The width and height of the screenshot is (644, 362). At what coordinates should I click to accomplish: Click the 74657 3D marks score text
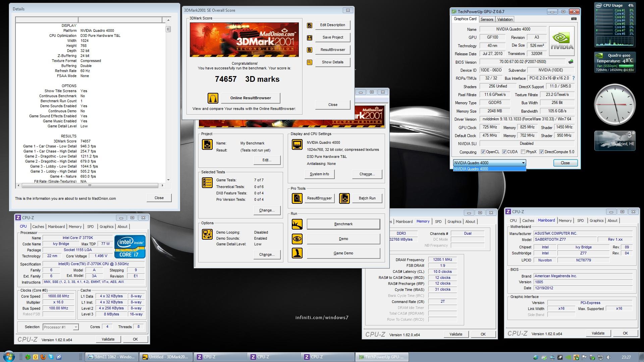(247, 79)
